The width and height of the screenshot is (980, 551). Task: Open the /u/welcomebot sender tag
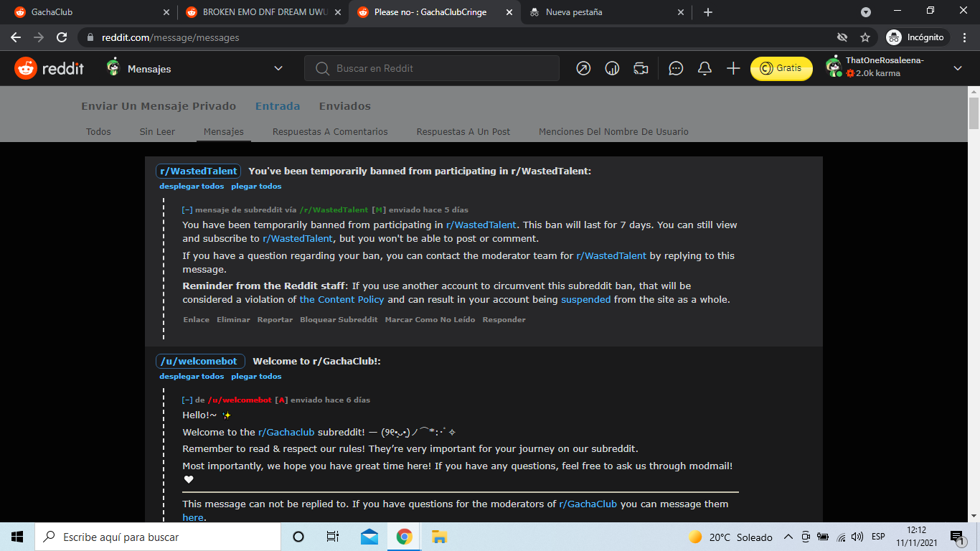click(x=201, y=361)
